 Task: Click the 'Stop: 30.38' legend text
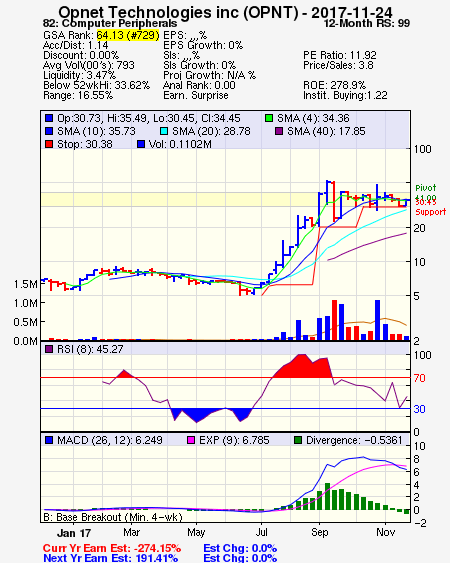85,144
